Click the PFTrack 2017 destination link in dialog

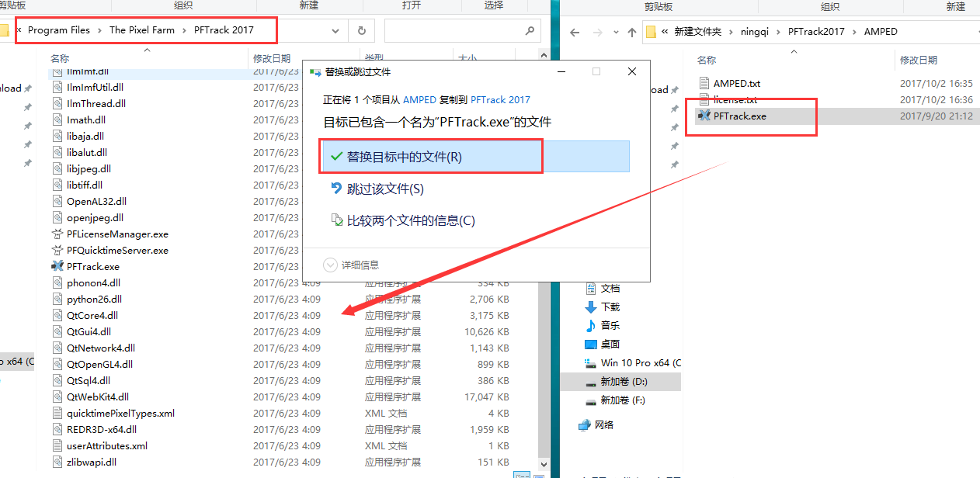tap(500, 100)
